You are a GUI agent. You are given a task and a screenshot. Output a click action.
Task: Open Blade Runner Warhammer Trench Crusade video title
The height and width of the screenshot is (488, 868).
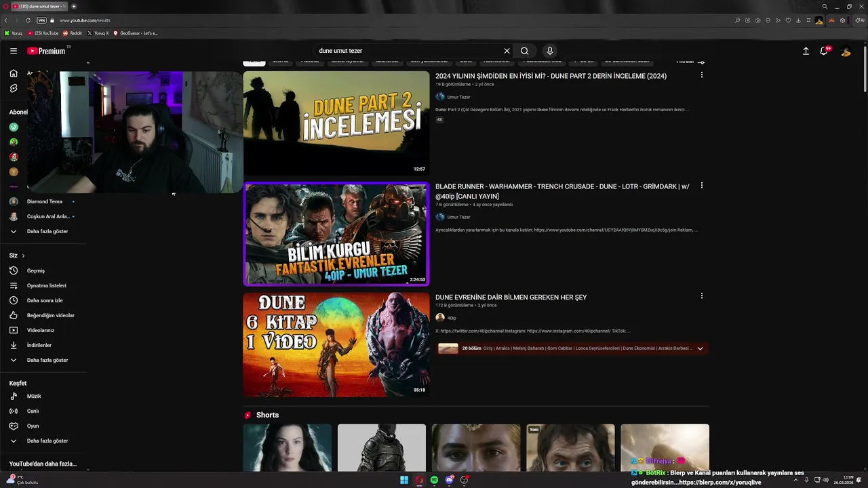point(562,191)
